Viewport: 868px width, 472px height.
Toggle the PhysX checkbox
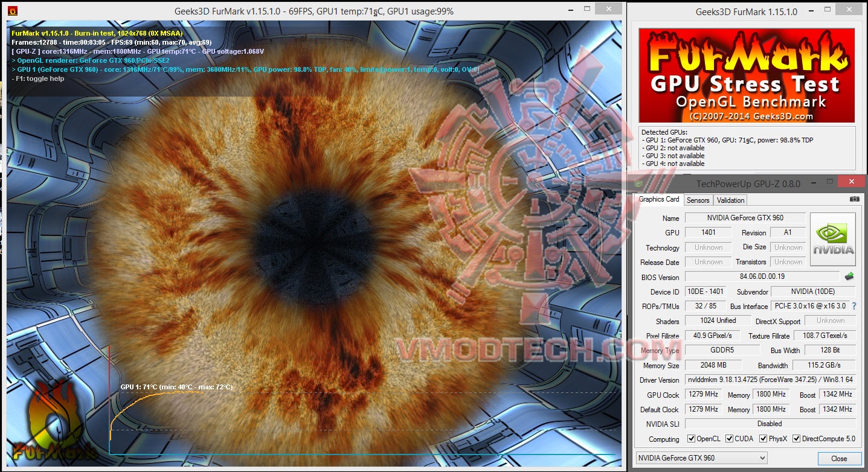point(764,439)
